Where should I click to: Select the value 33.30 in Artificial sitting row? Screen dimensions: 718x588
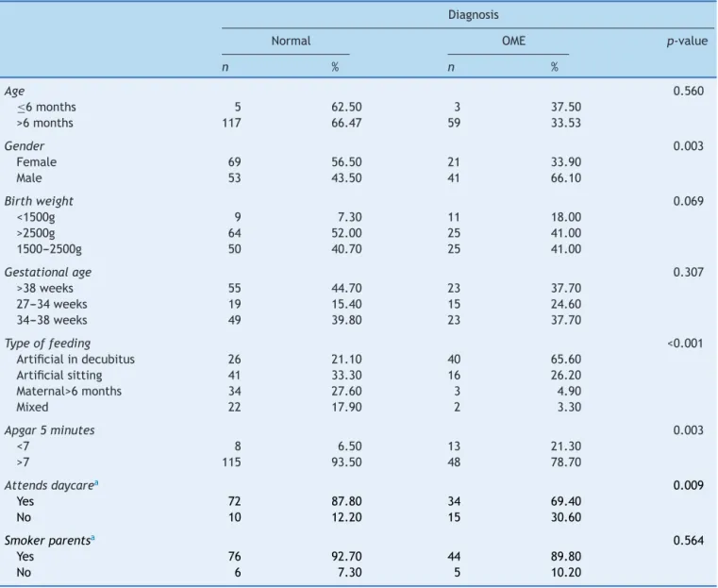click(x=346, y=375)
